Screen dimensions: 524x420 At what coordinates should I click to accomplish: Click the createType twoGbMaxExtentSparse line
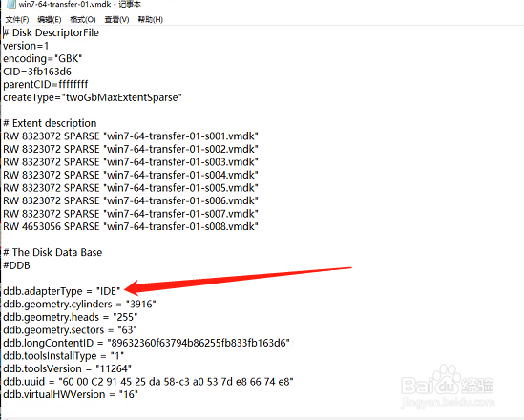[93, 97]
